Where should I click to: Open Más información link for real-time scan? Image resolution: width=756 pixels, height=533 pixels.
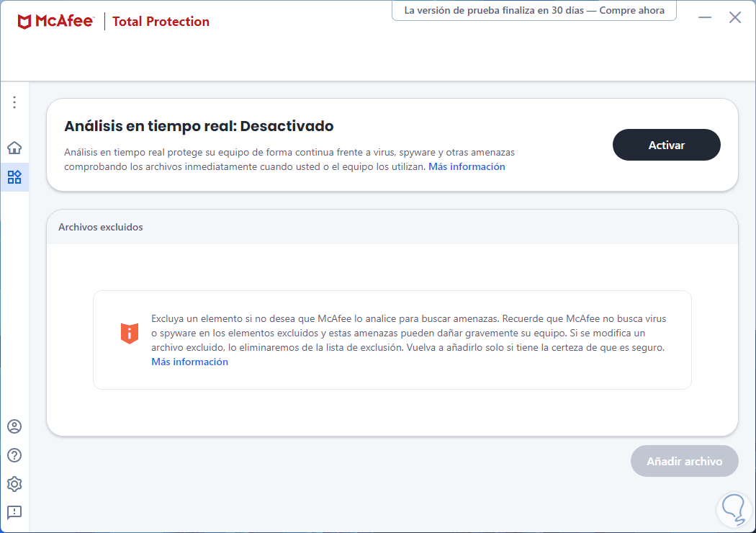[x=467, y=167]
